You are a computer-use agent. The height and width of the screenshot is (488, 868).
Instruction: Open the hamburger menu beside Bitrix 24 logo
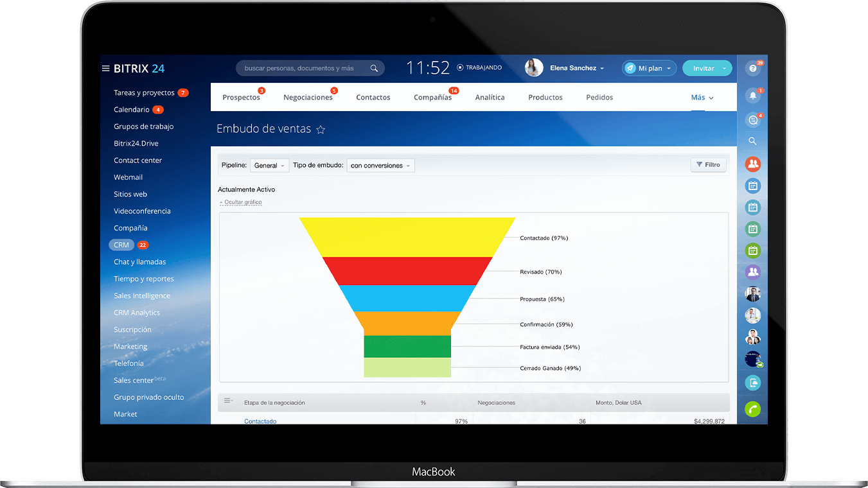pos(105,69)
